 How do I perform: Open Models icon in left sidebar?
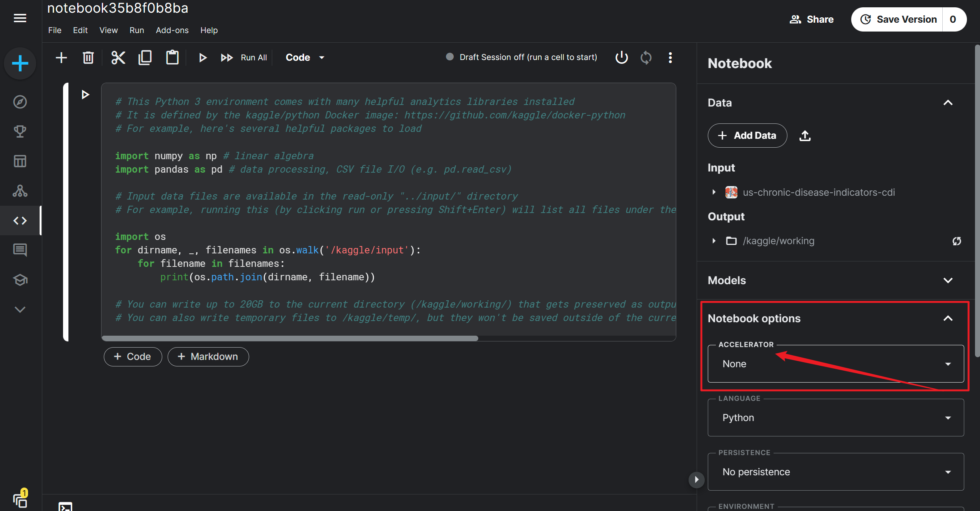click(x=20, y=191)
